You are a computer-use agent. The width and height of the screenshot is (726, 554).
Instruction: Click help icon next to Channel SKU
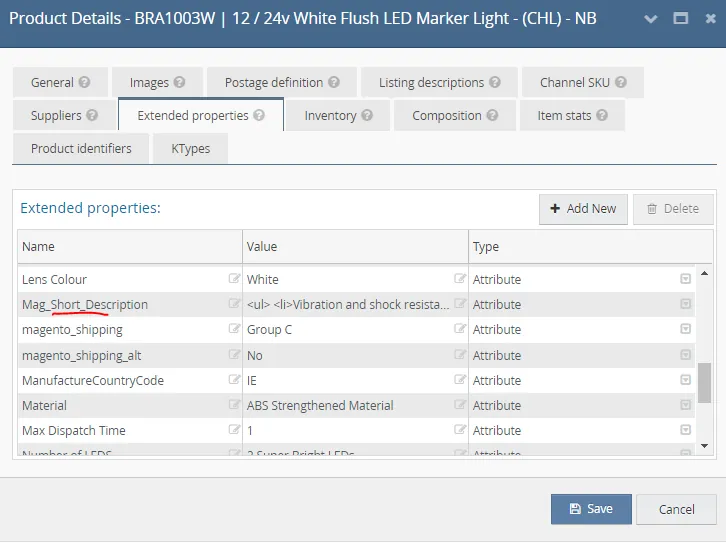click(621, 82)
